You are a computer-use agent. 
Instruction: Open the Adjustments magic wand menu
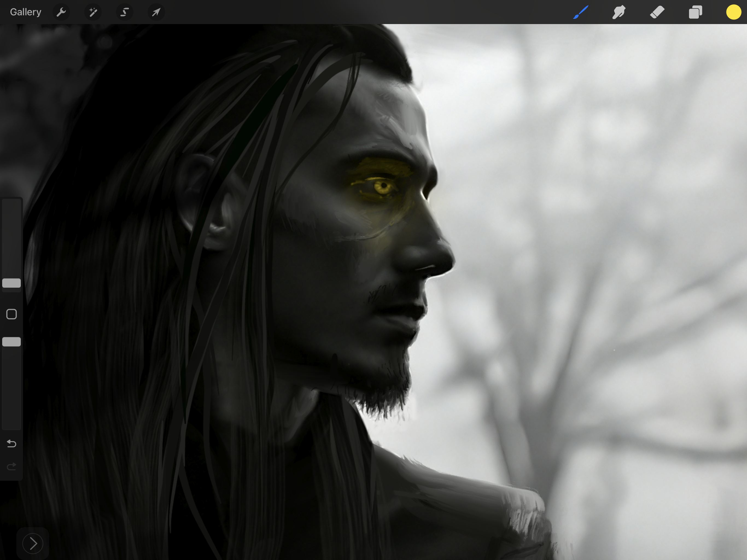click(93, 13)
